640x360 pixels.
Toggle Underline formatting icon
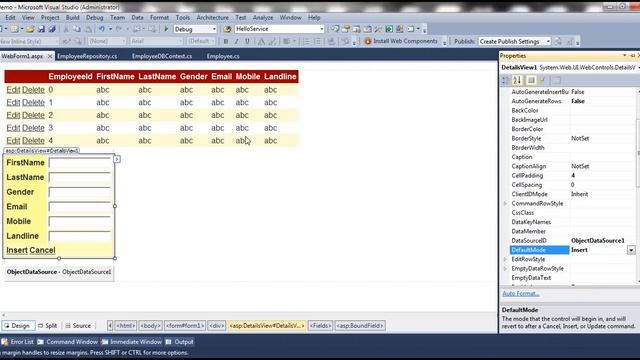[247, 41]
